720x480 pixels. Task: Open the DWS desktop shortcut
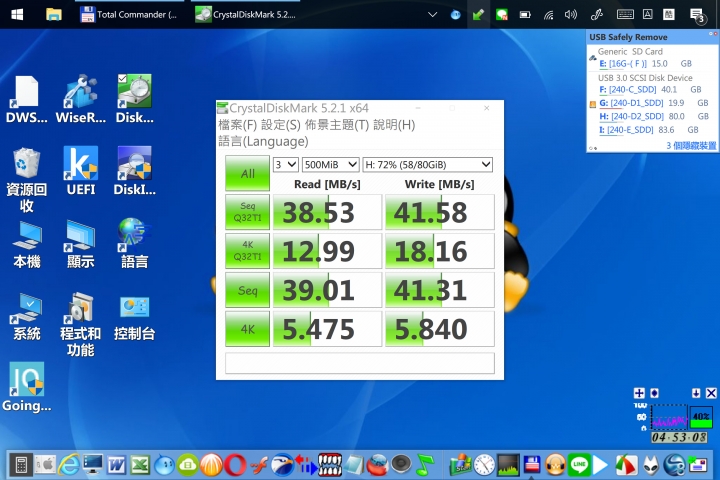pyautogui.click(x=27, y=99)
